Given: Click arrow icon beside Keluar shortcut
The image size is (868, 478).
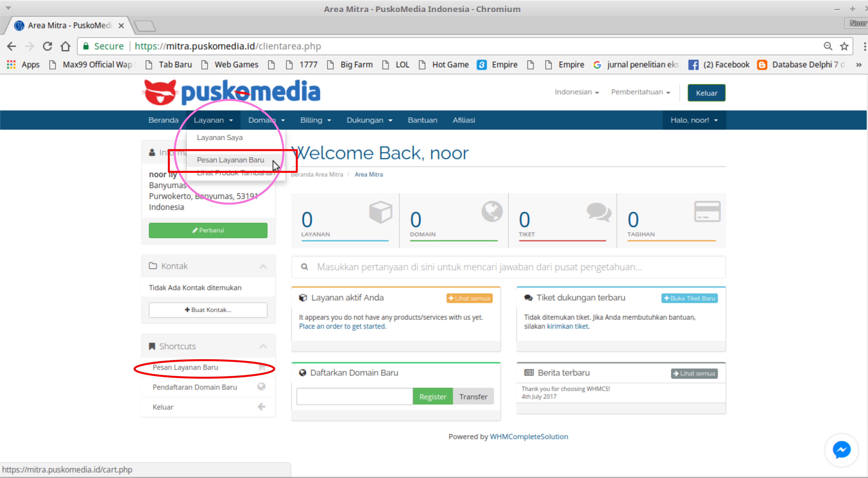Looking at the screenshot, I should click(x=262, y=407).
